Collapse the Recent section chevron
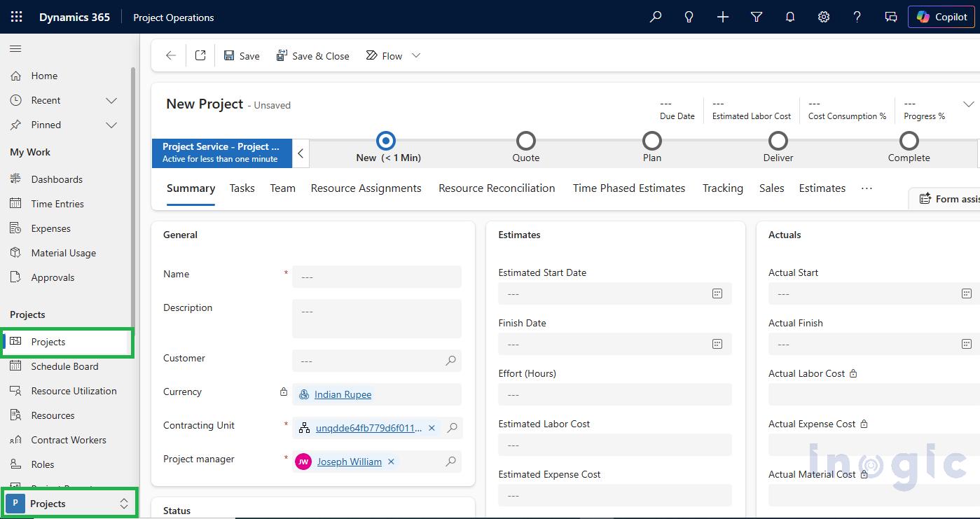The width and height of the screenshot is (980, 519). 111,100
